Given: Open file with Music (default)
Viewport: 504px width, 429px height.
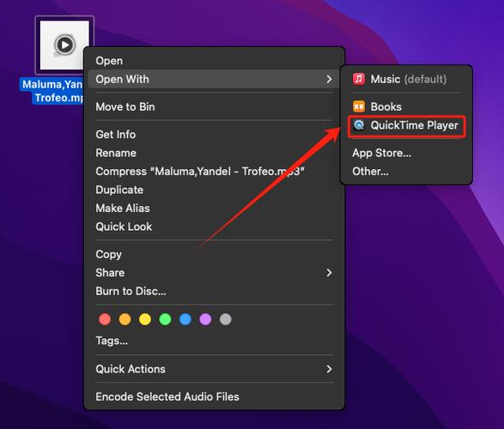Looking at the screenshot, I should [x=406, y=79].
